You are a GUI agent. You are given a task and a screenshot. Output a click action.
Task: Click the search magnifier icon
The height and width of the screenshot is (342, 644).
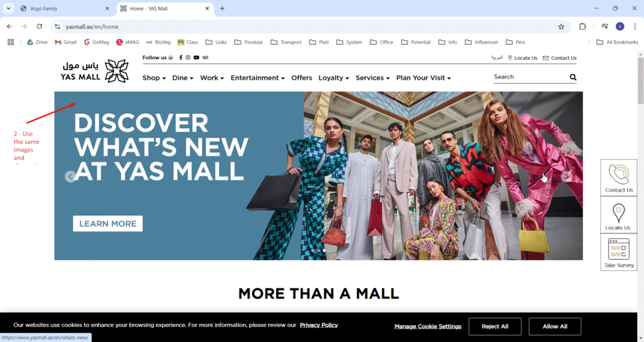pyautogui.click(x=572, y=77)
